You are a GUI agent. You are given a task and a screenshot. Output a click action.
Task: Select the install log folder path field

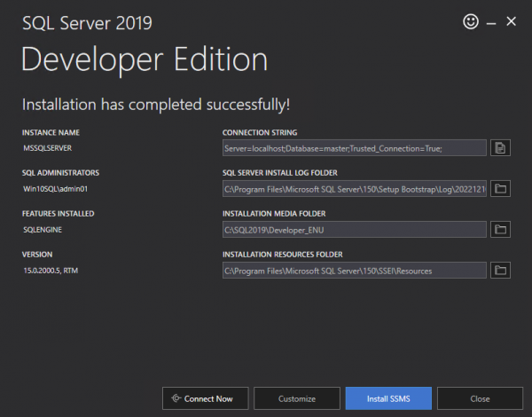point(355,188)
